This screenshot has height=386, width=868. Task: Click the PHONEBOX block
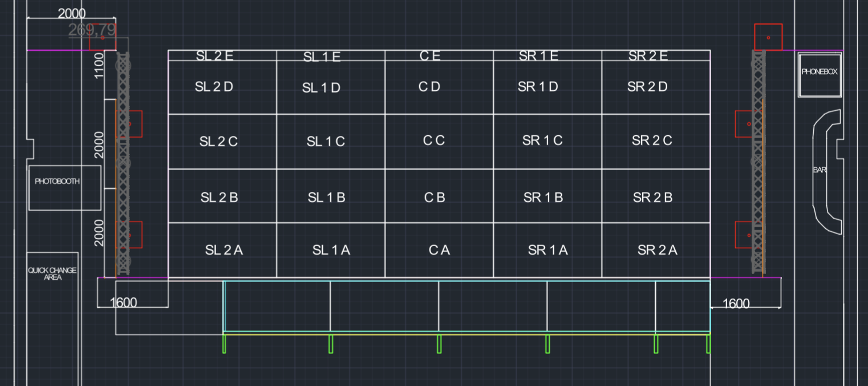(x=820, y=75)
